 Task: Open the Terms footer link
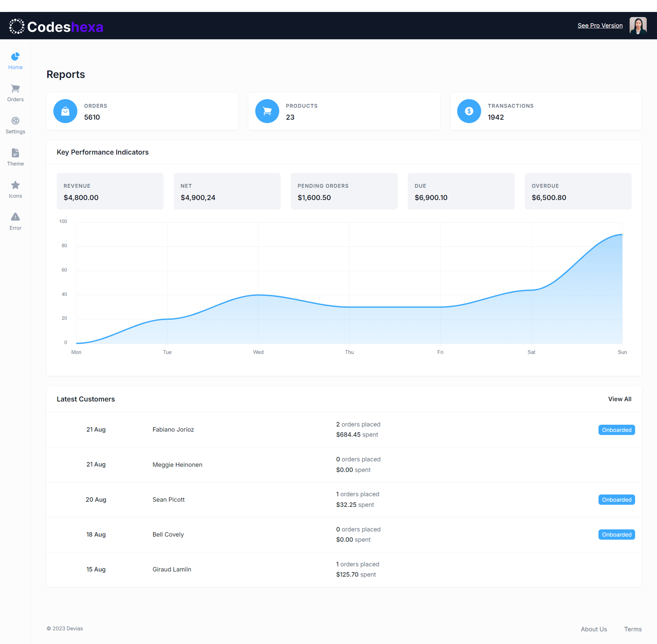point(632,629)
